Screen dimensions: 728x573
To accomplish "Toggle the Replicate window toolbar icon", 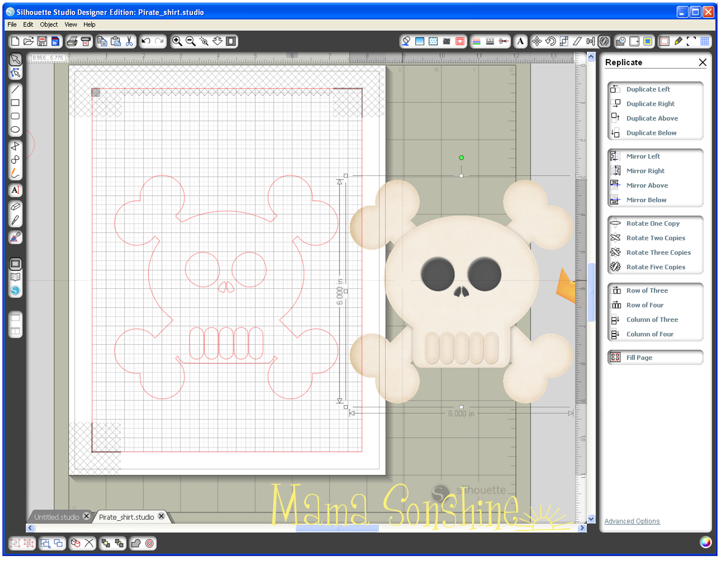I will click(x=604, y=41).
